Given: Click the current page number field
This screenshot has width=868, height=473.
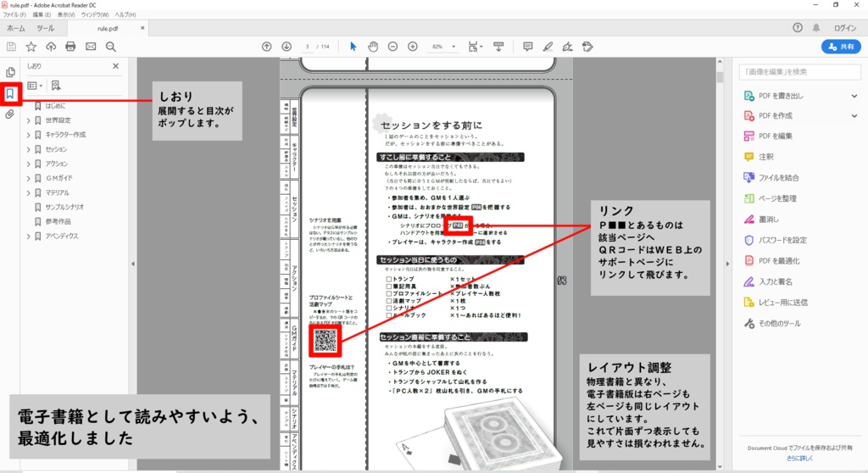Looking at the screenshot, I should pyautogui.click(x=307, y=47).
